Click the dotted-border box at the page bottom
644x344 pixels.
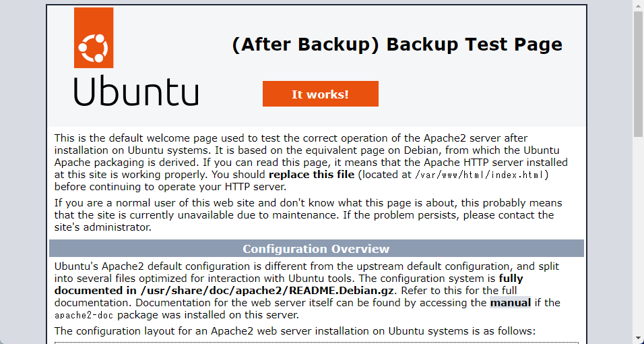click(316, 343)
